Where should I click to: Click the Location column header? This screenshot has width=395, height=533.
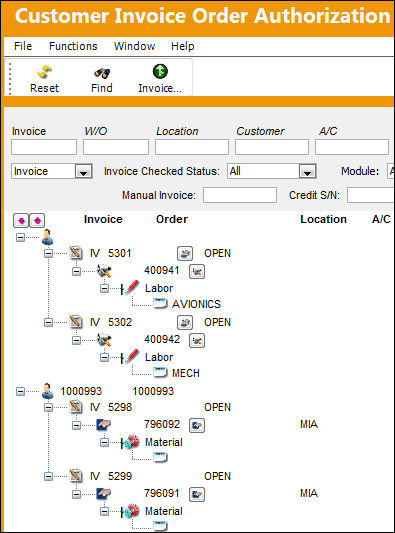click(323, 219)
